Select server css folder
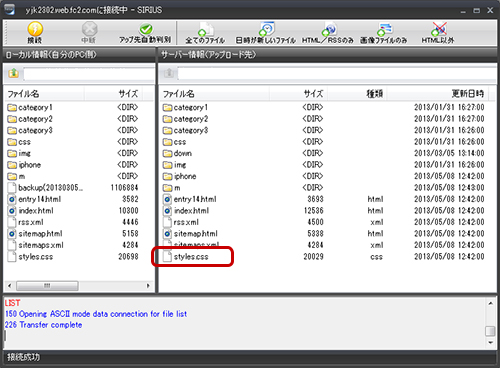The image size is (500, 368). (175, 142)
